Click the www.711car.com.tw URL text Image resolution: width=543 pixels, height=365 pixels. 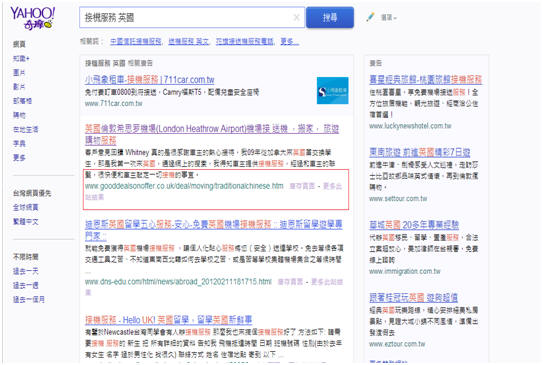pyautogui.click(x=114, y=104)
